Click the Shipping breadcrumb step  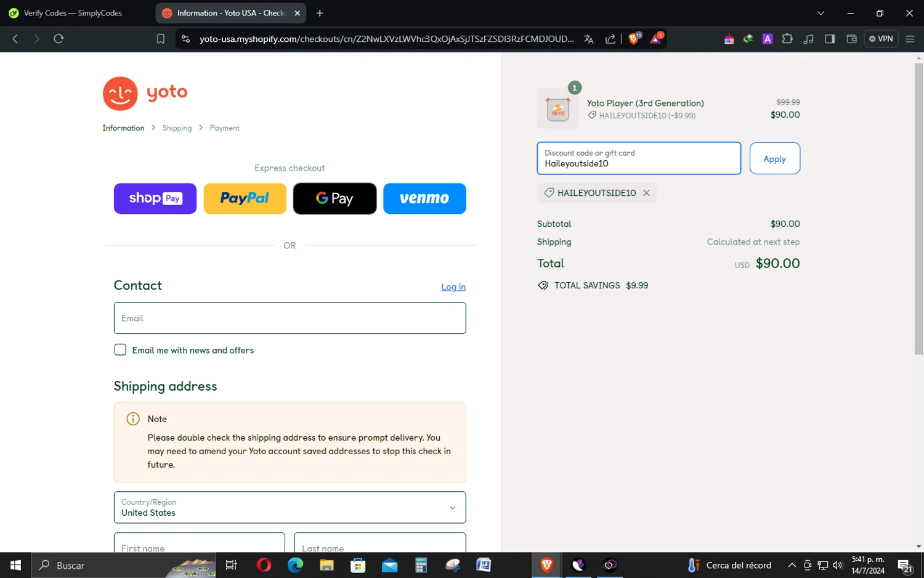177,128
